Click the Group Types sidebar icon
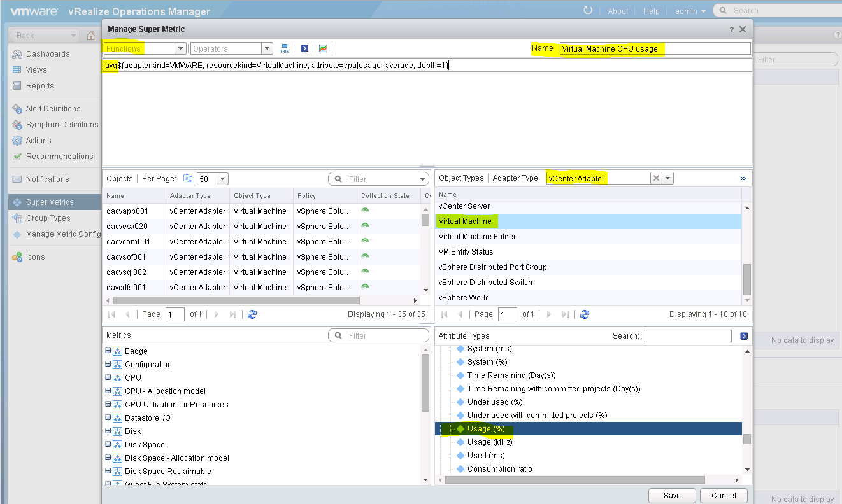842x504 pixels. click(17, 218)
